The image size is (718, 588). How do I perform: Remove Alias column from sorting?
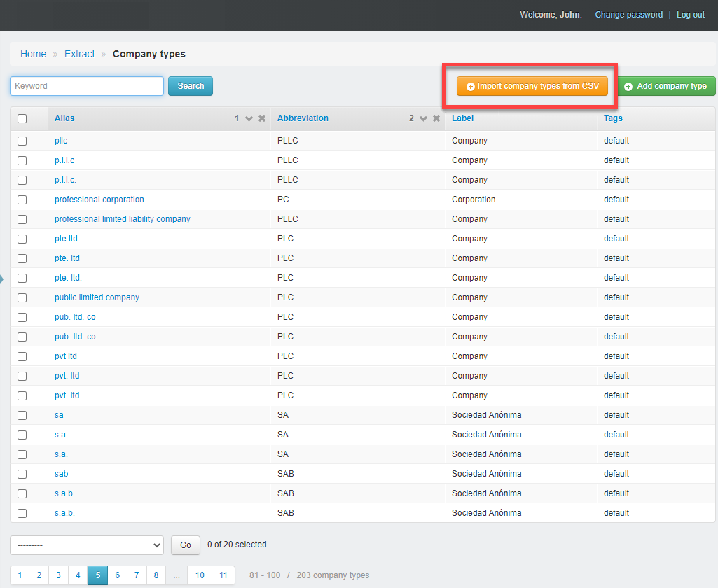coord(262,118)
